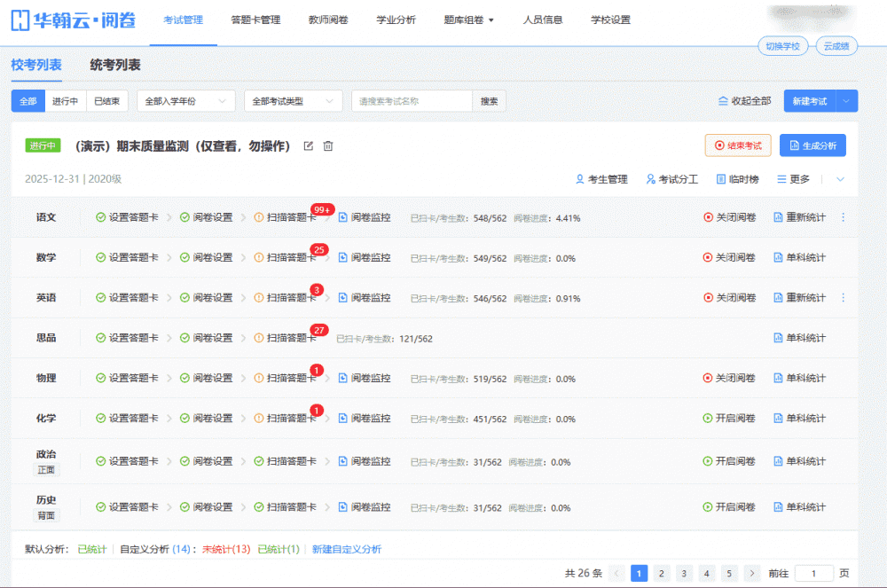Open the 题库组卷 menu dropdown
The height and width of the screenshot is (588, 887).
[x=468, y=20]
